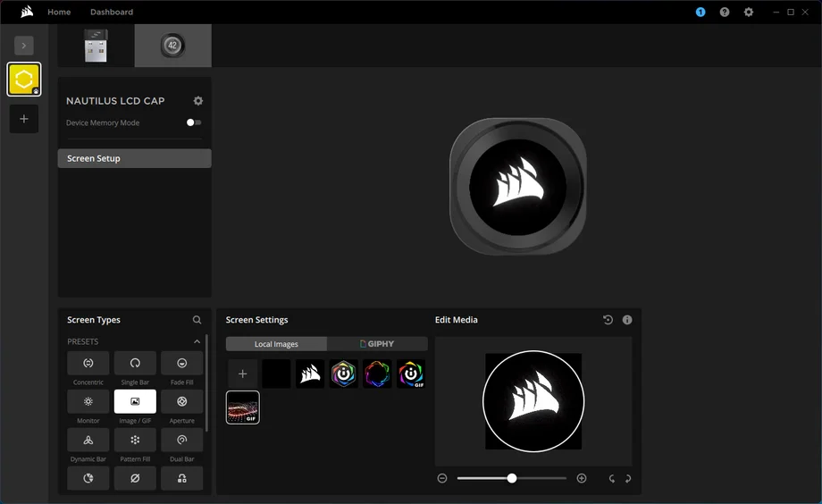Switch to the Local Images tab
This screenshot has width=822, height=504.
click(276, 344)
